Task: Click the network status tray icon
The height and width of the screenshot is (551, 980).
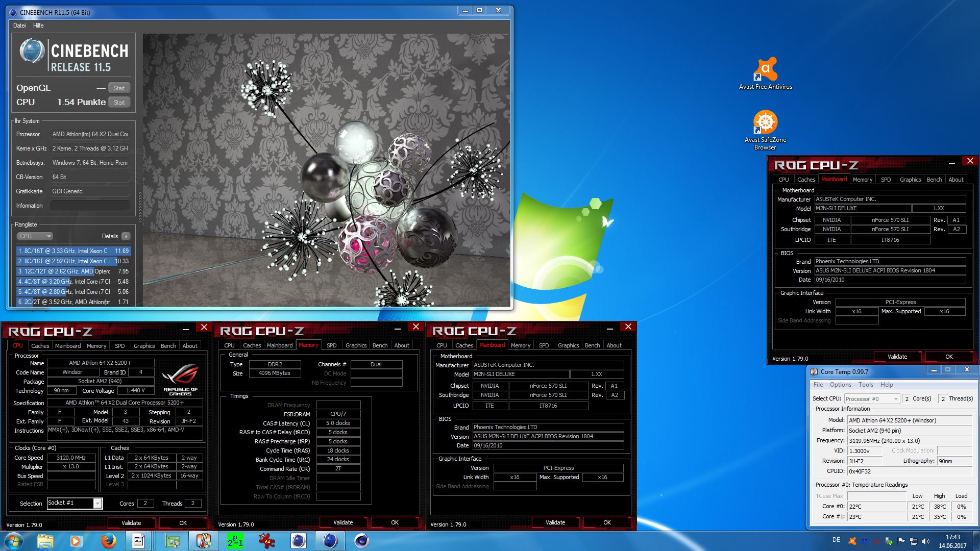Action: 914,541
